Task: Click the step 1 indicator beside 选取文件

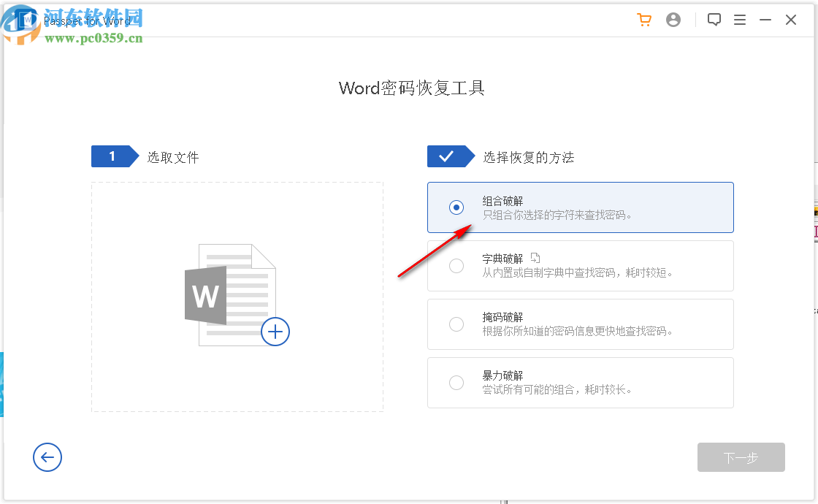Action: [115, 156]
